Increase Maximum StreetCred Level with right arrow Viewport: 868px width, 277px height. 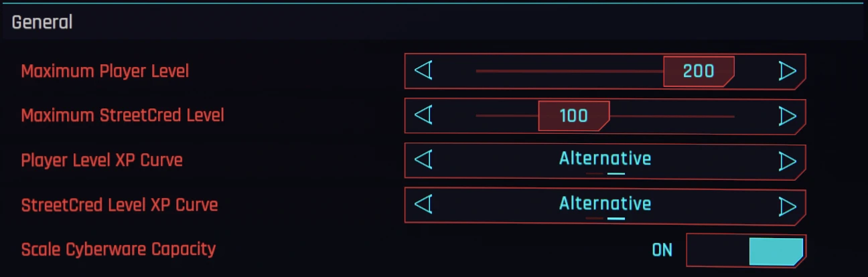[x=788, y=116]
